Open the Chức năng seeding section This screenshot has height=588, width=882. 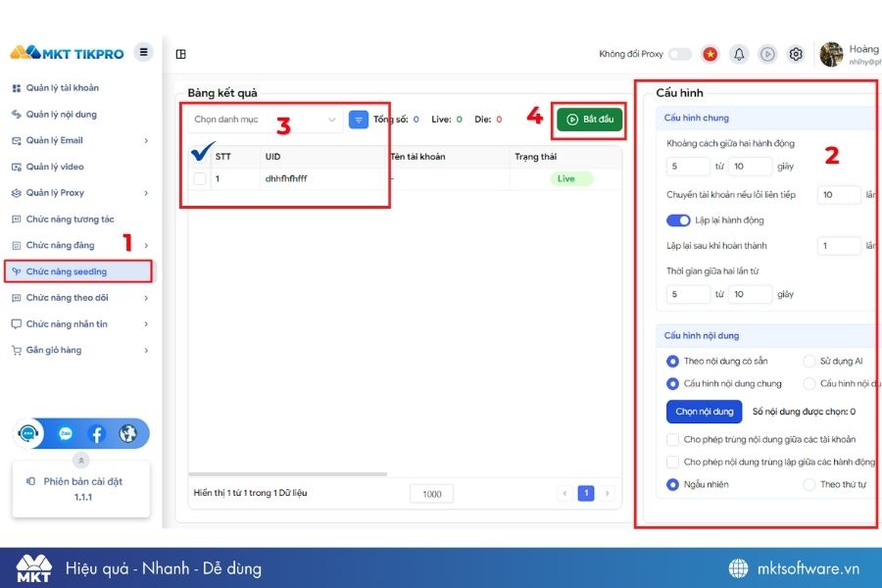(67, 271)
